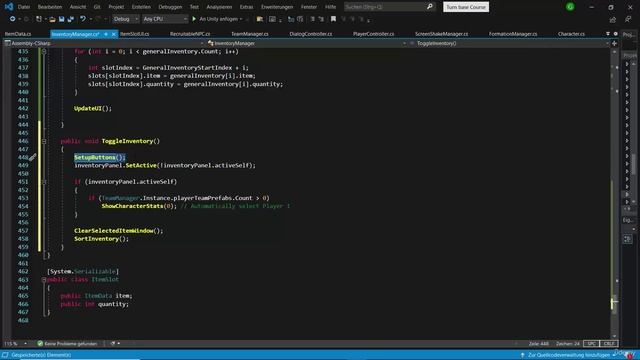Click the folder search icon in the toolbar
This screenshot has width=640, height=360.
coord(260,19)
